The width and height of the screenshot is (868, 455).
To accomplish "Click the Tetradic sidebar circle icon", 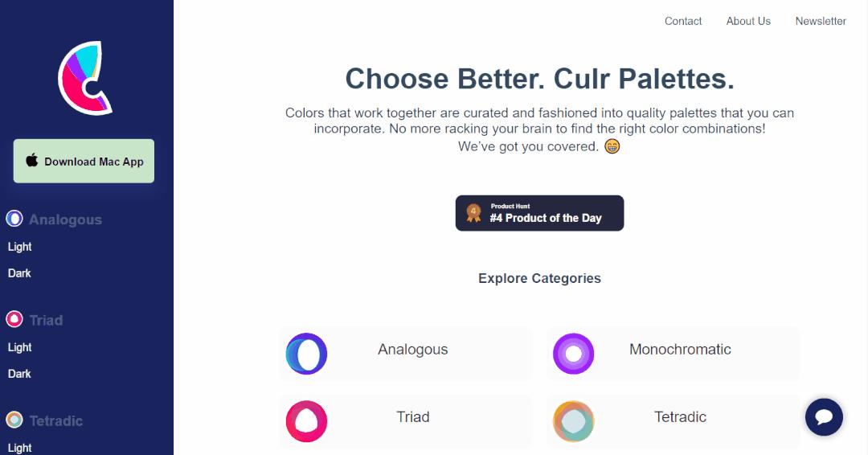I will [14, 420].
